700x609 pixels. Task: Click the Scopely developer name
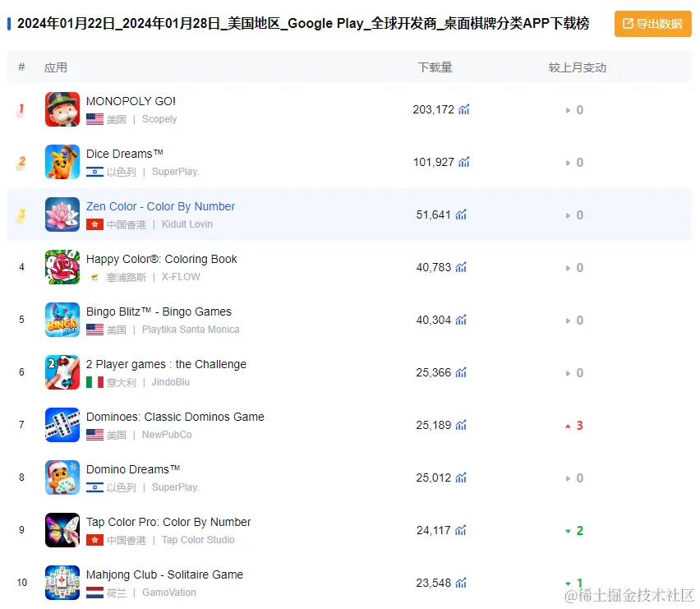pyautogui.click(x=159, y=119)
